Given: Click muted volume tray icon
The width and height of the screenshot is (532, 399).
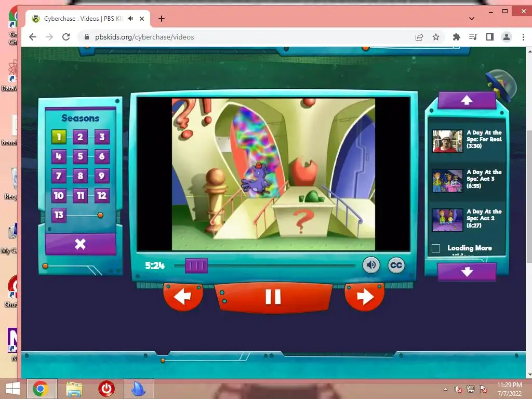Looking at the screenshot, I should click(x=458, y=389).
